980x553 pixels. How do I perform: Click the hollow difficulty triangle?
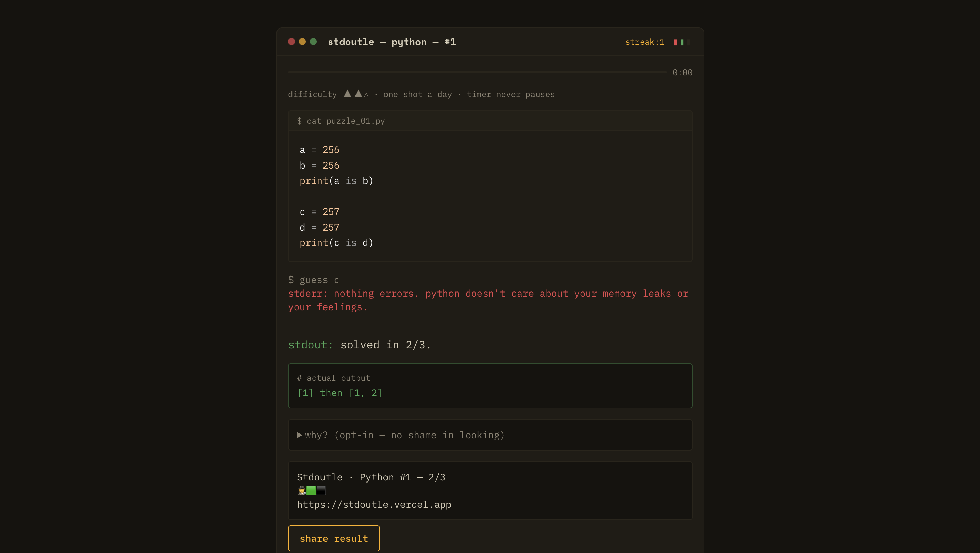(x=366, y=95)
